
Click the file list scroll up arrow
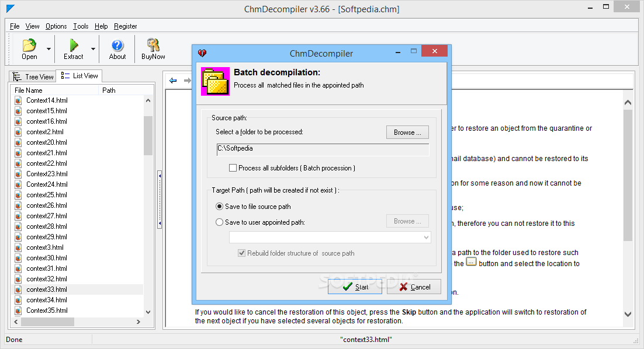(148, 100)
